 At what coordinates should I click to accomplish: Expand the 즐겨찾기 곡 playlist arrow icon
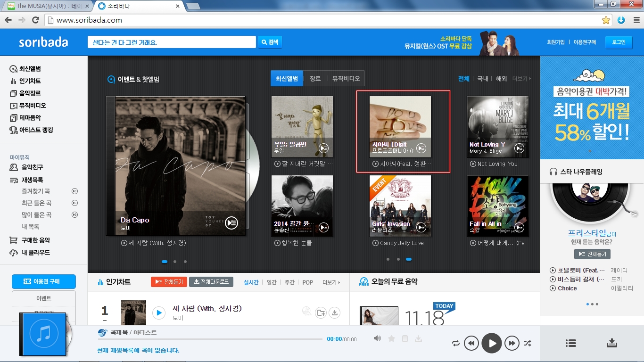coord(74,191)
